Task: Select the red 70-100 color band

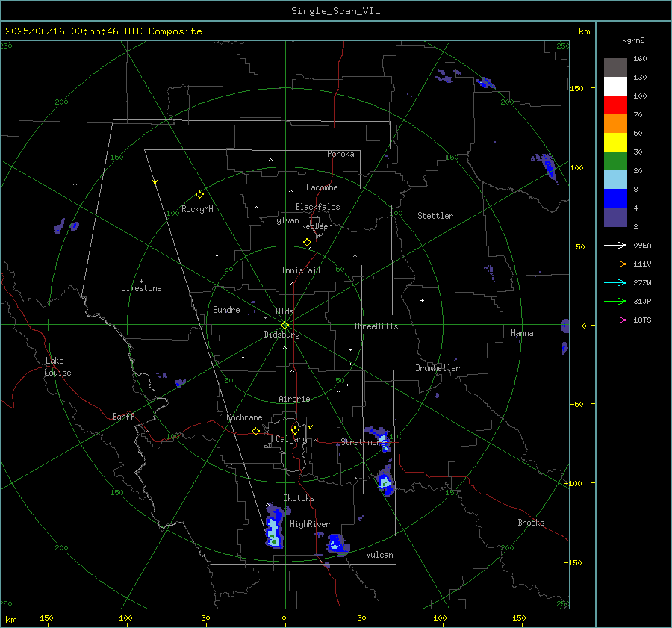Action: coord(615,105)
